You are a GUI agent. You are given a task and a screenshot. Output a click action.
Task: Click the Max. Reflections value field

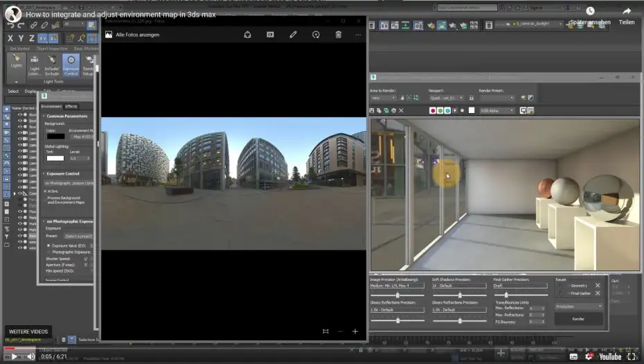[x=535, y=308]
